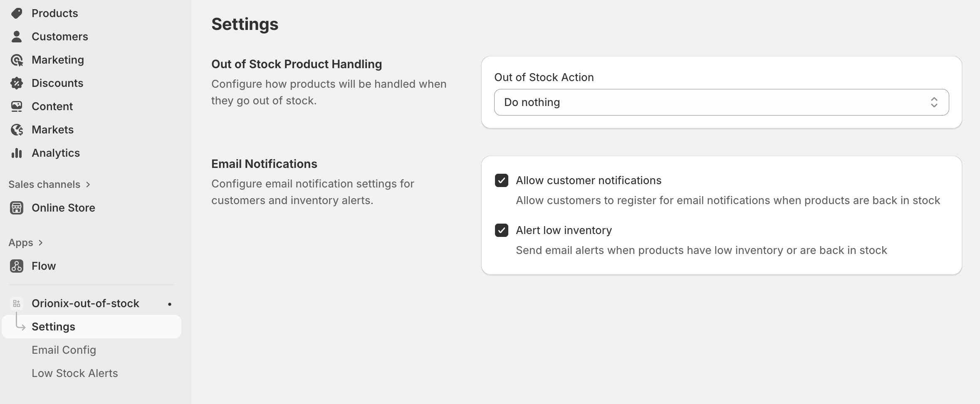Click the Products tag icon

pos(17,13)
